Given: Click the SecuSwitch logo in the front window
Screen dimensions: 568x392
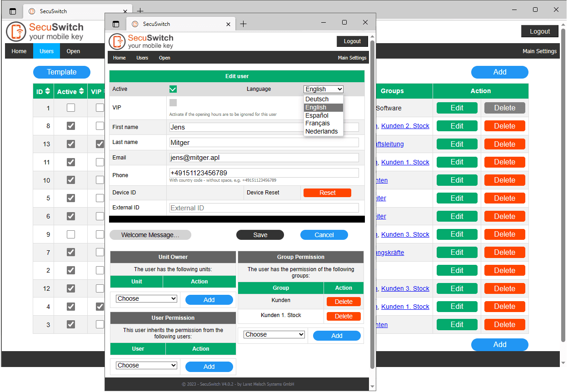Looking at the screenshot, I should click(141, 41).
